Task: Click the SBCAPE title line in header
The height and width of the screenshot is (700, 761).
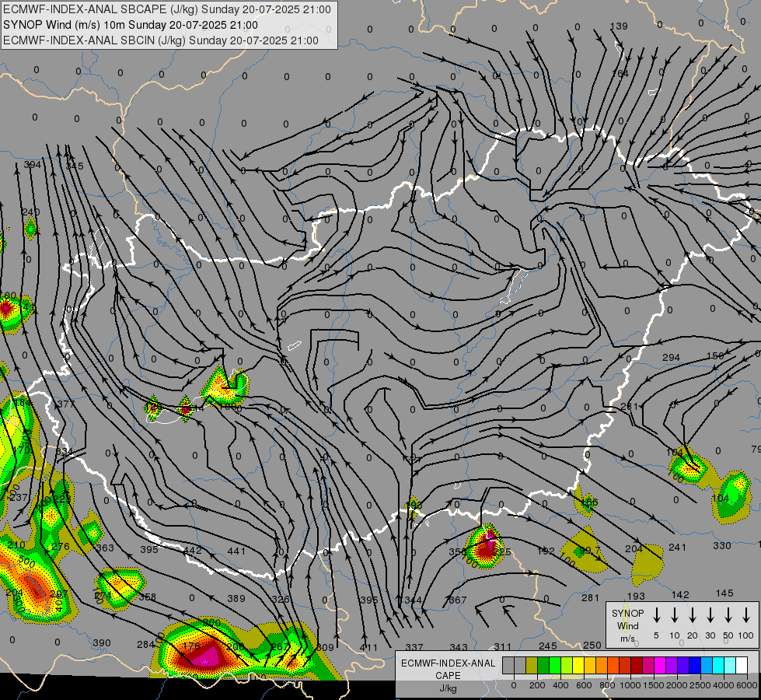Action: [167, 9]
